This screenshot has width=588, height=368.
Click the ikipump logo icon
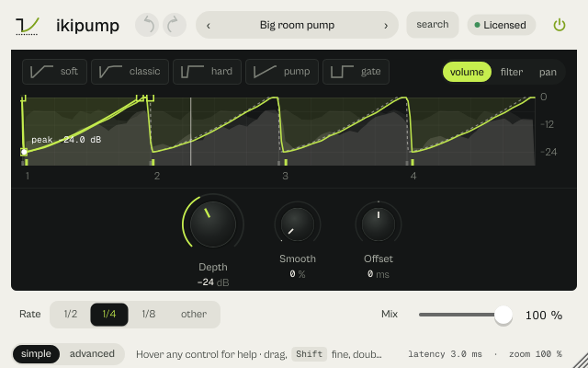27,26
